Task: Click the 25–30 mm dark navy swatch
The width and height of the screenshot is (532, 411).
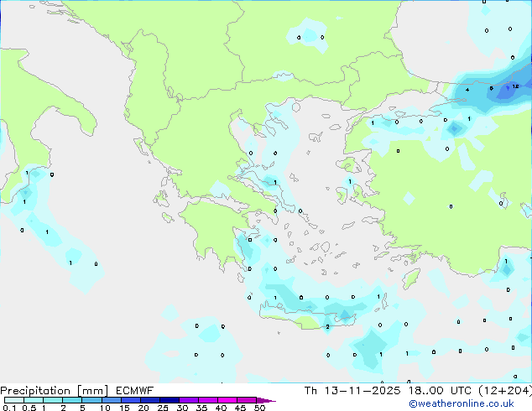Action: 170,400
